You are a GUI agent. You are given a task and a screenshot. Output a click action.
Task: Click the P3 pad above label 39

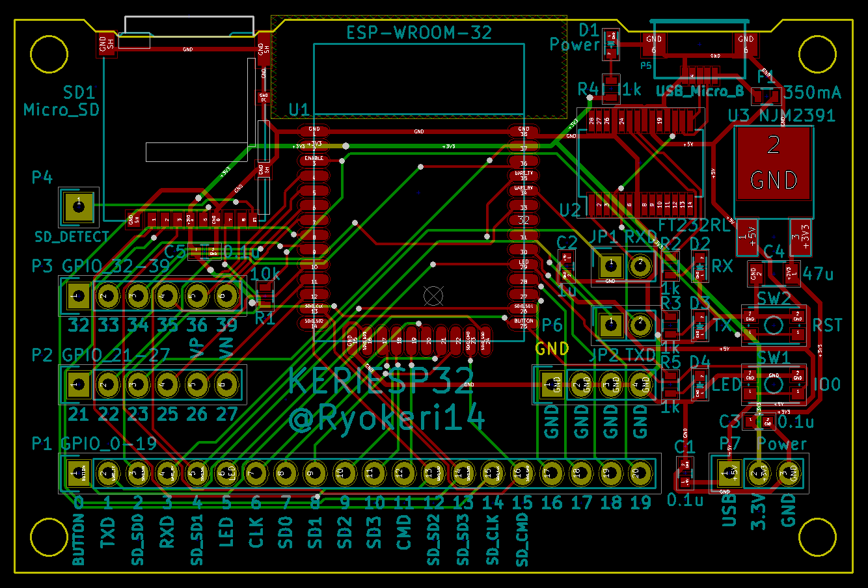tap(226, 297)
